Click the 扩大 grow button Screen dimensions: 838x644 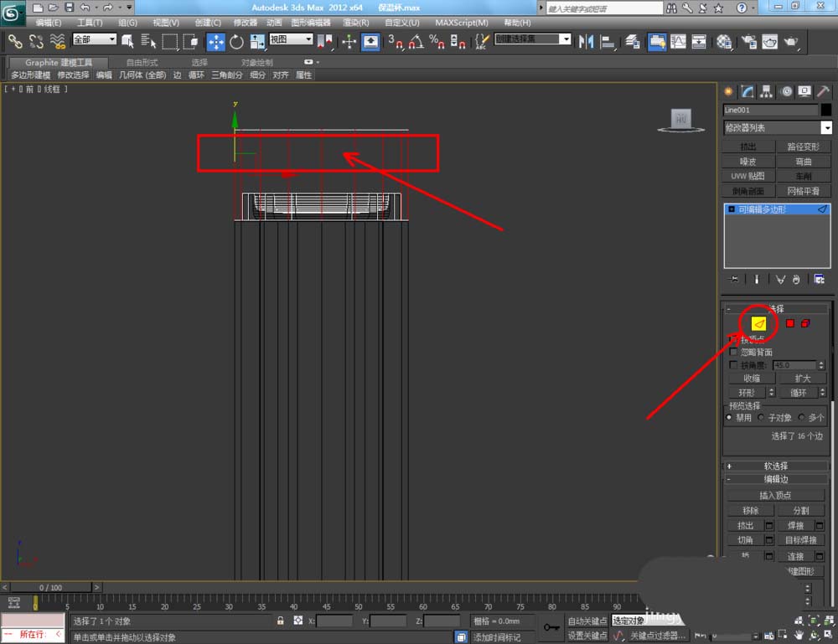pos(802,378)
